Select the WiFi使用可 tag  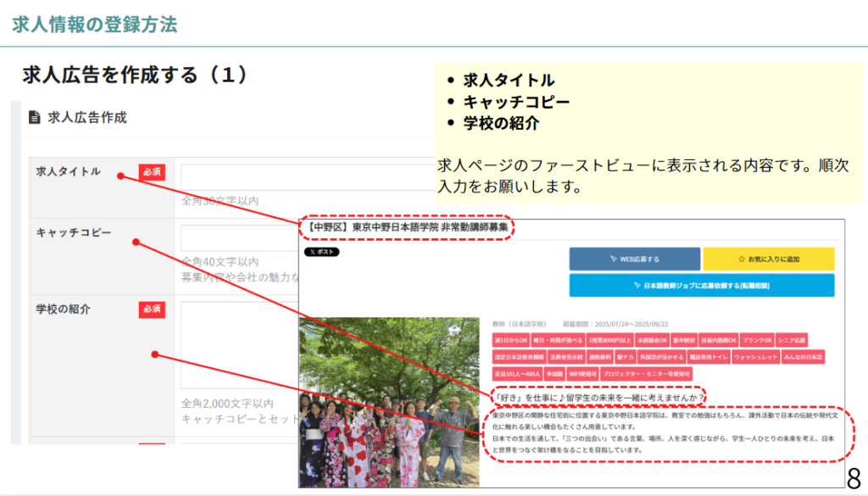pyautogui.click(x=583, y=373)
